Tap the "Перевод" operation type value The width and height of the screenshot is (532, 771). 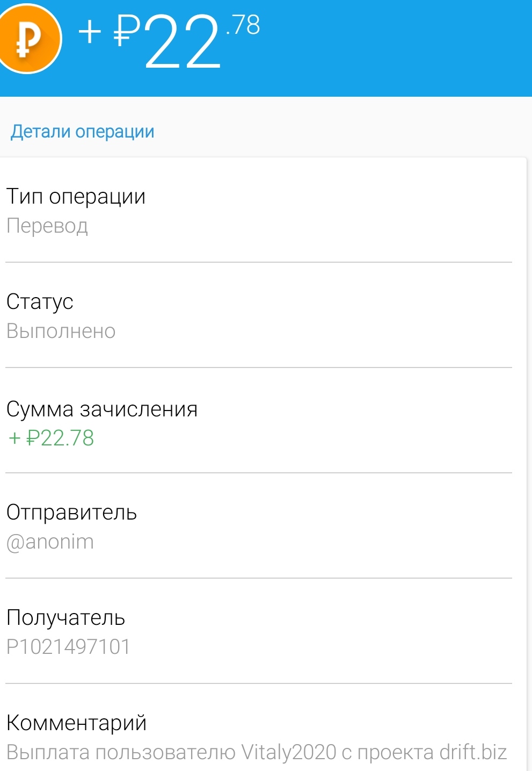tap(47, 226)
